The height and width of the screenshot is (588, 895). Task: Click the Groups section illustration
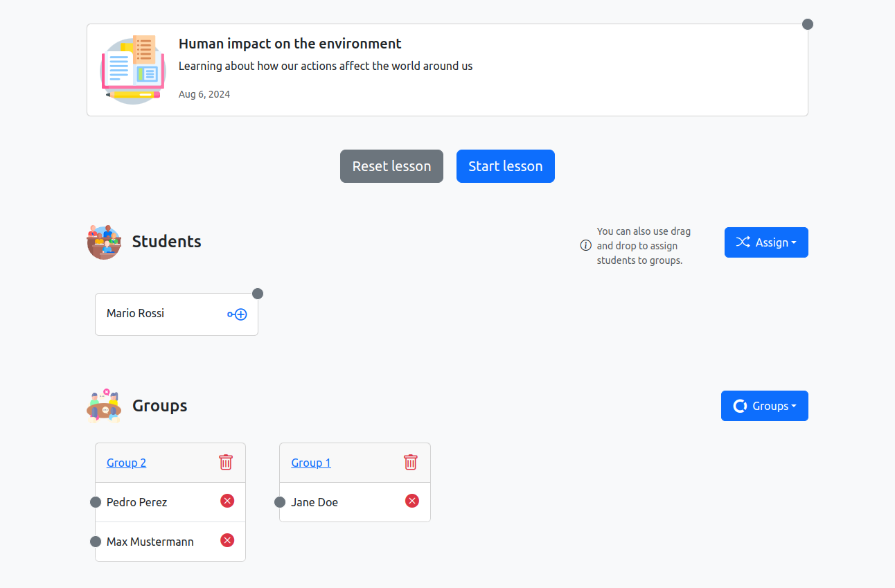click(x=104, y=406)
